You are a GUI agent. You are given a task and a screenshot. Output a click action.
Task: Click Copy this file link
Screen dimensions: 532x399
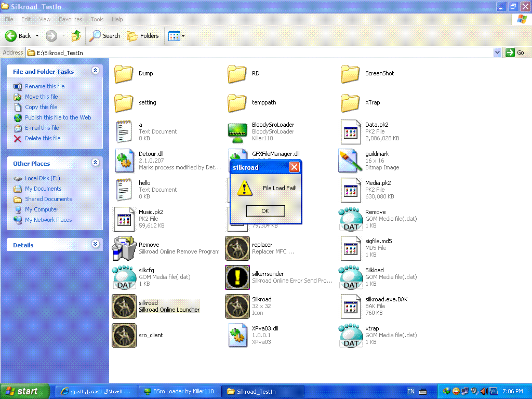tap(41, 107)
